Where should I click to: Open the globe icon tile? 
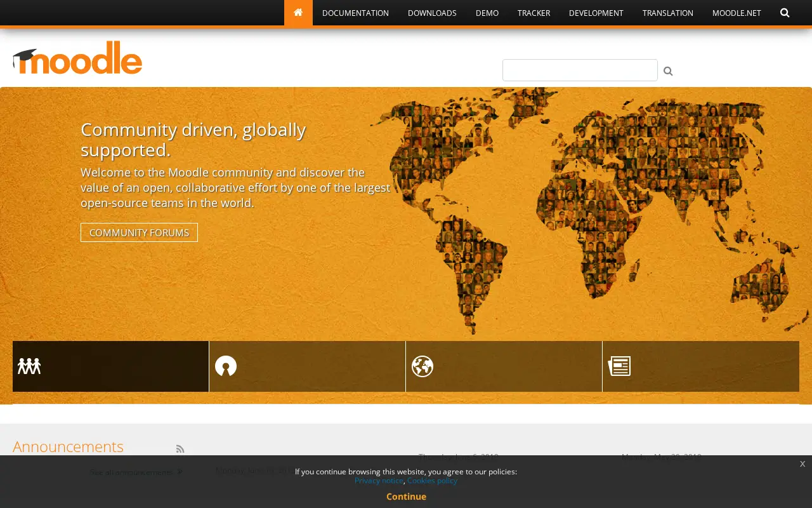(x=504, y=366)
